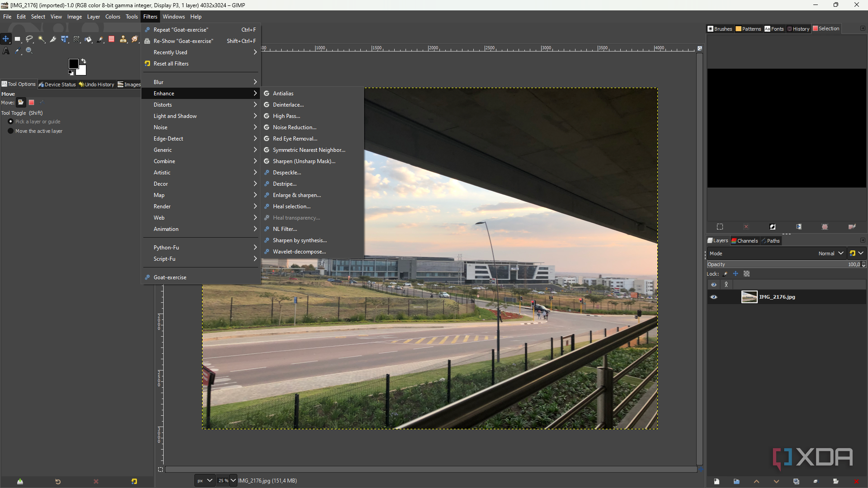Expand the Recently Used submenu
Viewport: 868px width, 488px height.
201,52
